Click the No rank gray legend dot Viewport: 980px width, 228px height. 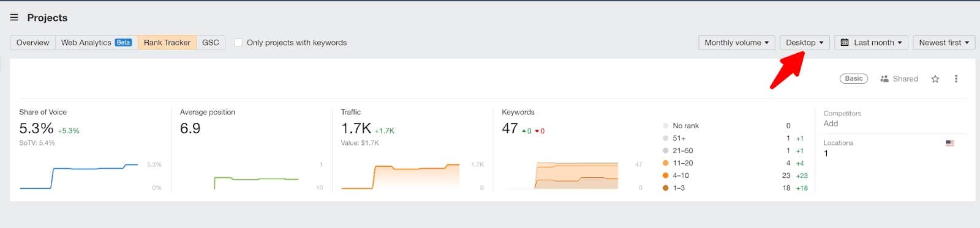click(x=666, y=126)
